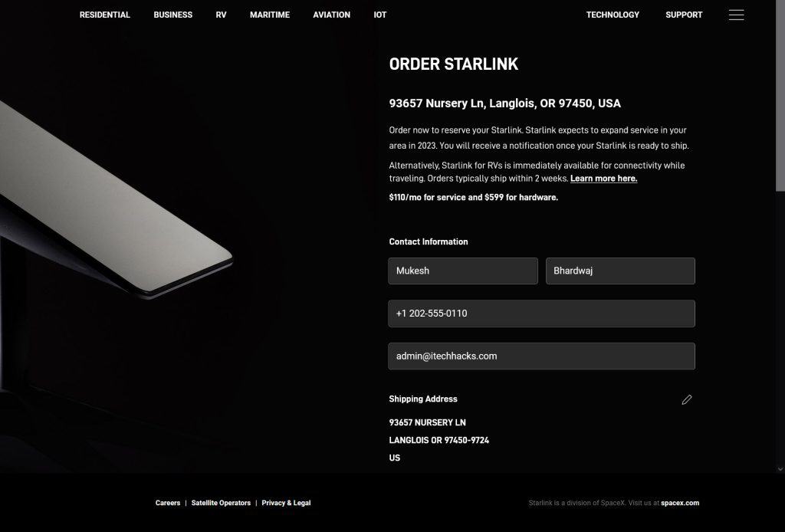
Task: Visit the spacex.com link in footer
Action: click(x=680, y=503)
